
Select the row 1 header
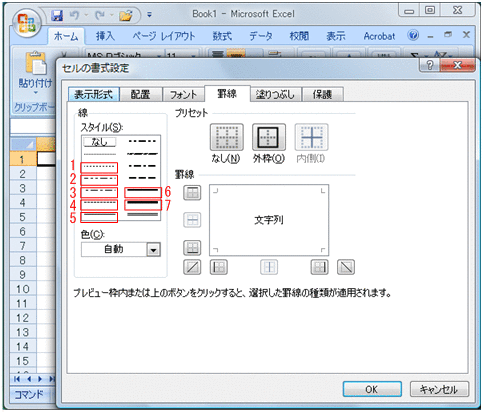point(23,159)
